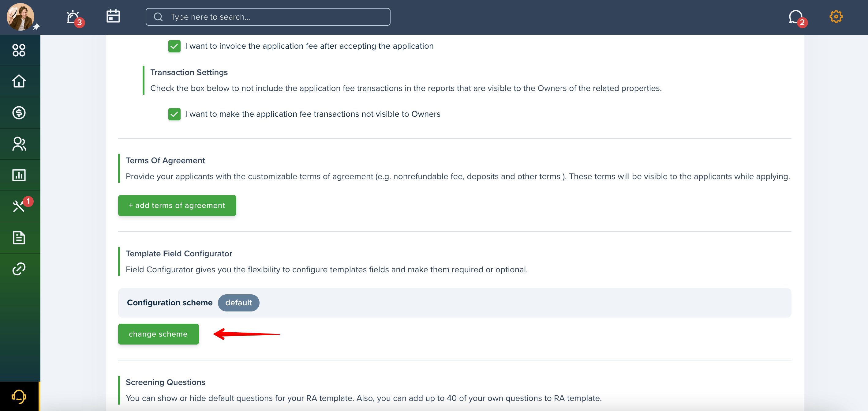Open the maintenance tools icon

click(19, 206)
